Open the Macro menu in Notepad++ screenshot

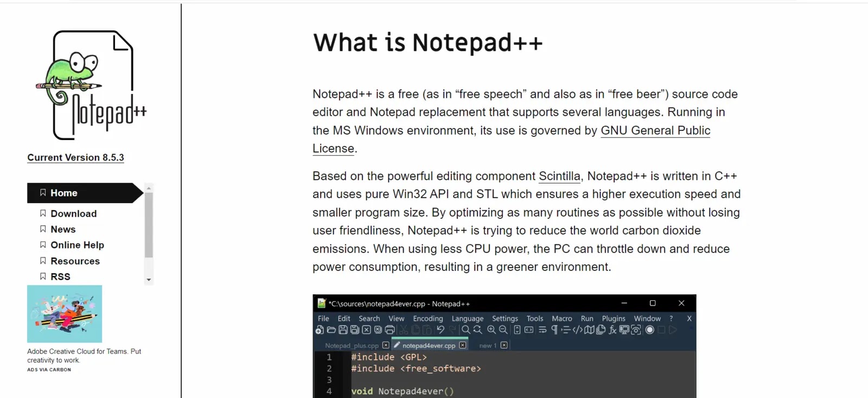(562, 318)
